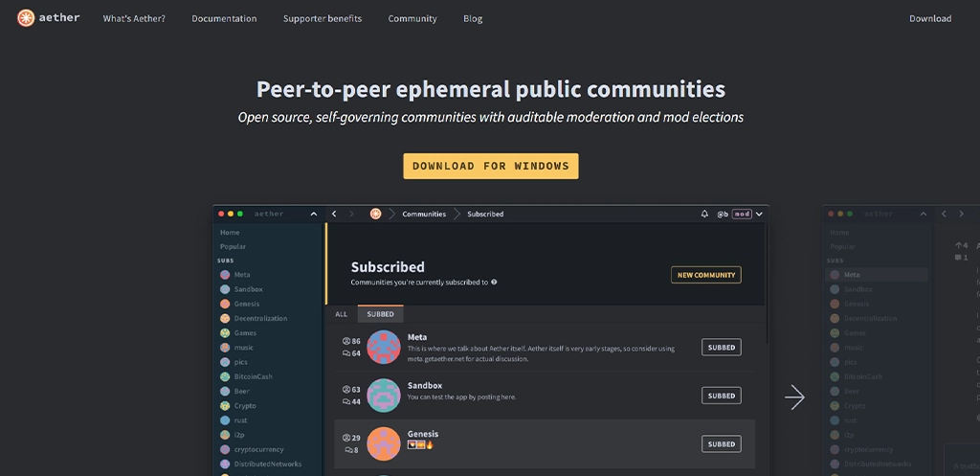Expand the user menu chevron next to mod
980x476 pixels.
760,214
